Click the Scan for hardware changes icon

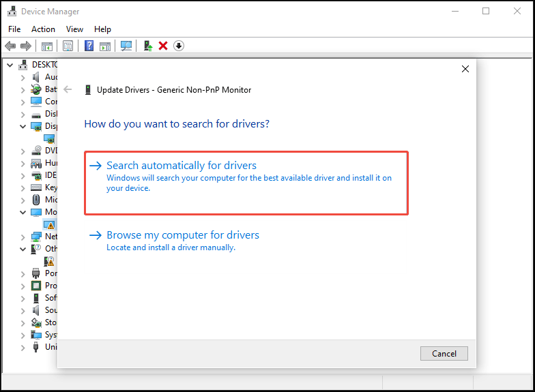(126, 46)
